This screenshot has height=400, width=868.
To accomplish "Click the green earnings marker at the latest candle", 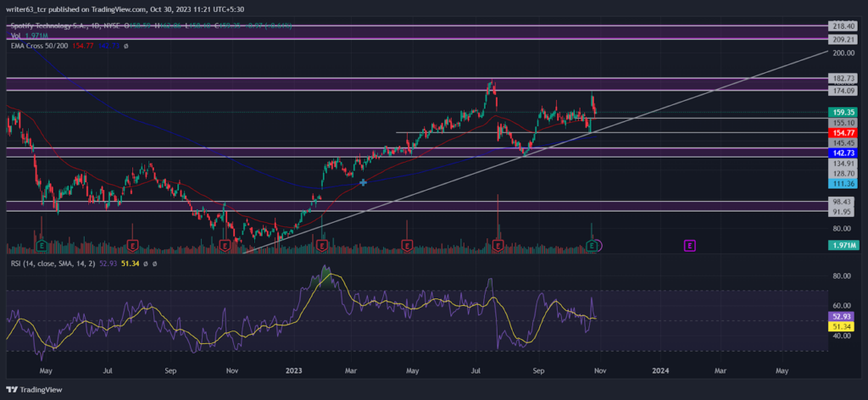I will tap(592, 245).
